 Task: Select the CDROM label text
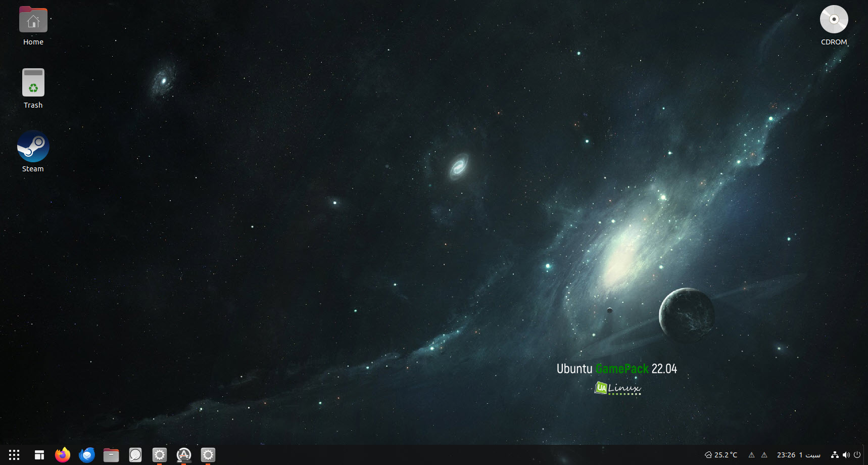[834, 42]
